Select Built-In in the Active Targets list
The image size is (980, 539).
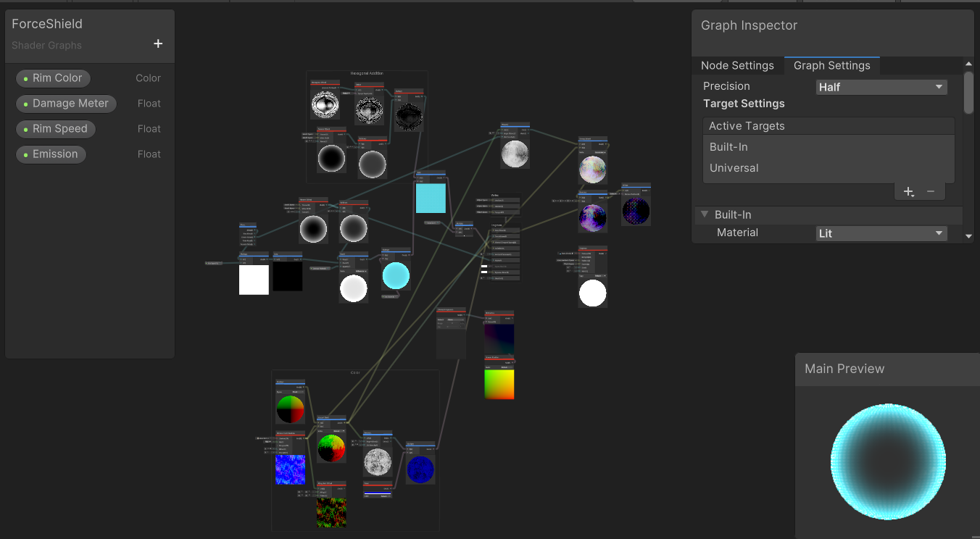click(728, 146)
